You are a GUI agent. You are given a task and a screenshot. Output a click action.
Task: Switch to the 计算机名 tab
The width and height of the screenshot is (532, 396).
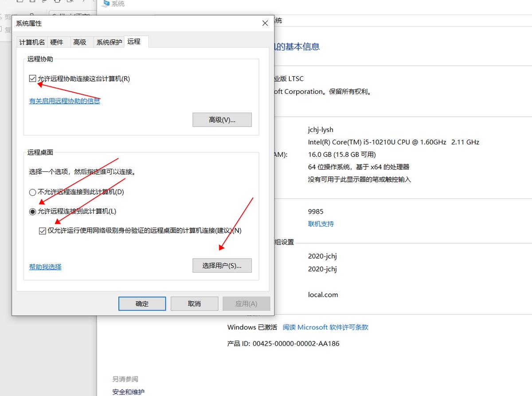(x=32, y=42)
